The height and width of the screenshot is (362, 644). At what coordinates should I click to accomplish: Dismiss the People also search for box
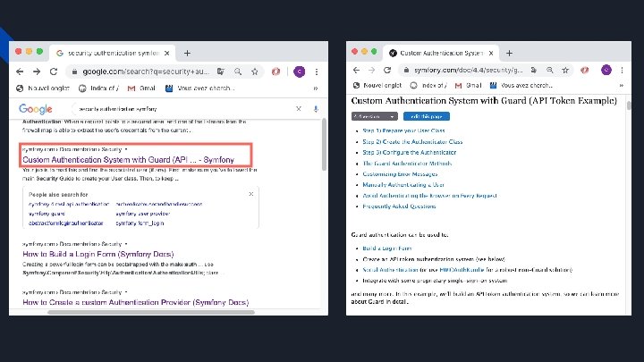tap(251, 194)
